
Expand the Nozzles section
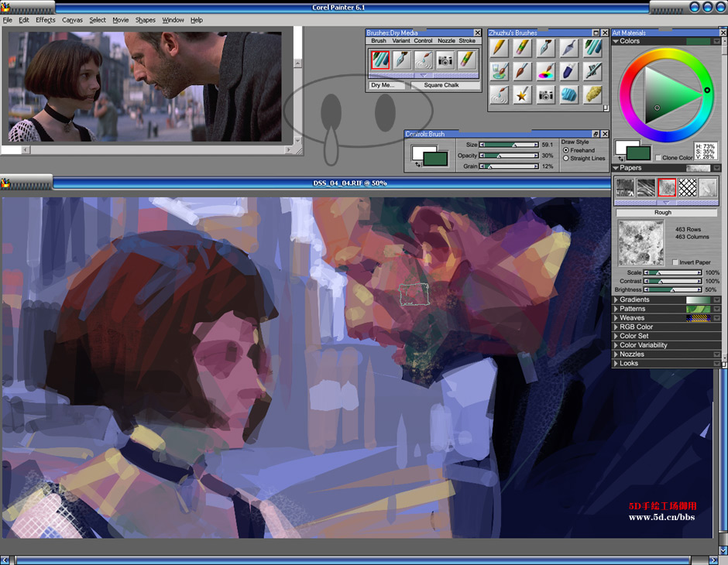click(x=616, y=354)
